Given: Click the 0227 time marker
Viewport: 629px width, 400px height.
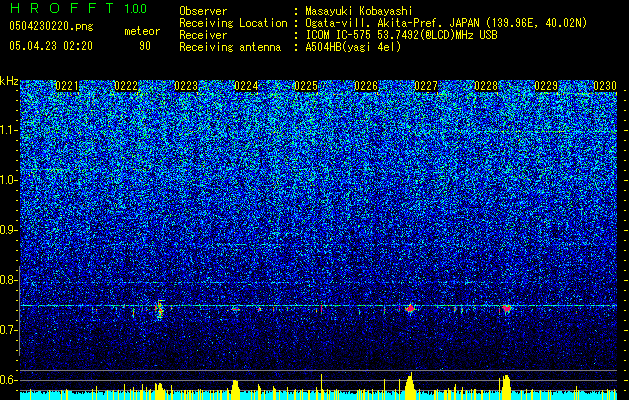Looking at the screenshot, I should click(x=426, y=86).
